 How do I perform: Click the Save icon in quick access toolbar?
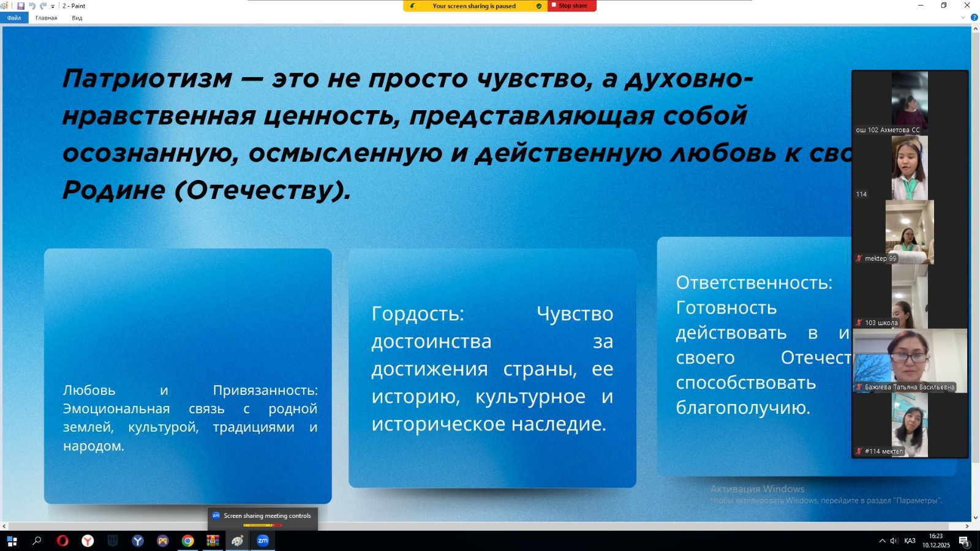tap(21, 6)
